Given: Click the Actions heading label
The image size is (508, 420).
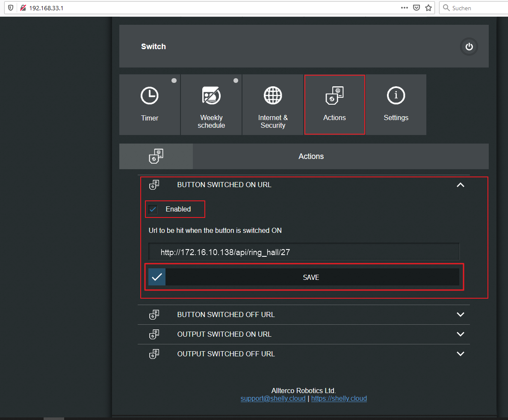Looking at the screenshot, I should click(311, 156).
